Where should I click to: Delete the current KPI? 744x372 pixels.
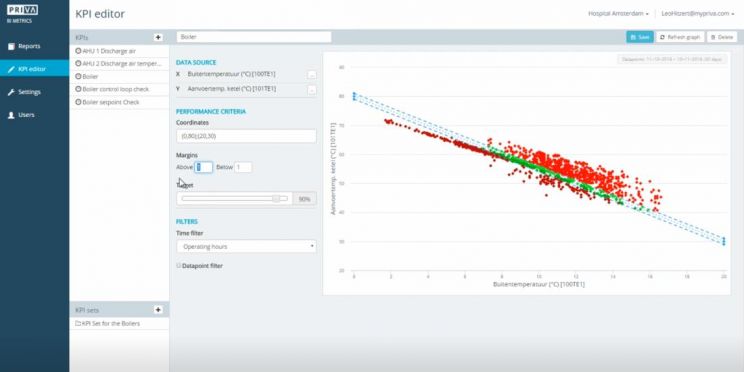click(722, 37)
